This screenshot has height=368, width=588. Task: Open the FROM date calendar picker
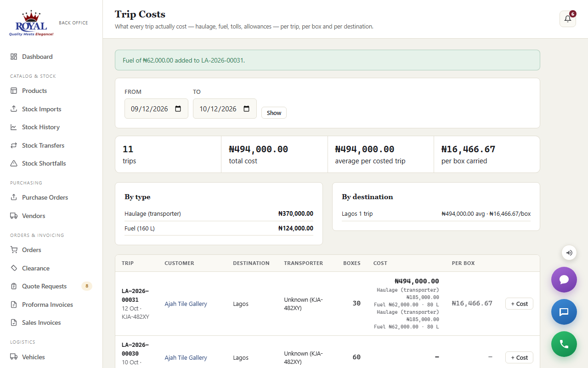[x=178, y=109]
